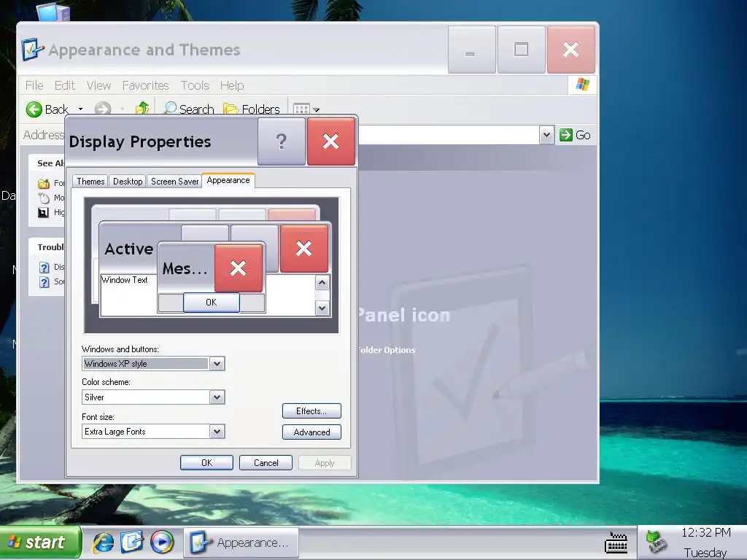Maximize the Appearance and Themes window

tap(521, 50)
